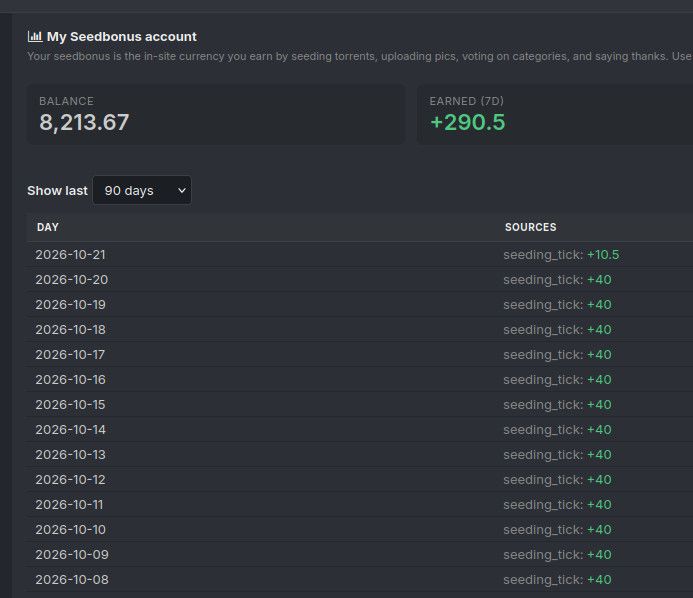The width and height of the screenshot is (693, 598).
Task: Click the Earned (7D) card showing +290.5
Action: tap(555, 114)
